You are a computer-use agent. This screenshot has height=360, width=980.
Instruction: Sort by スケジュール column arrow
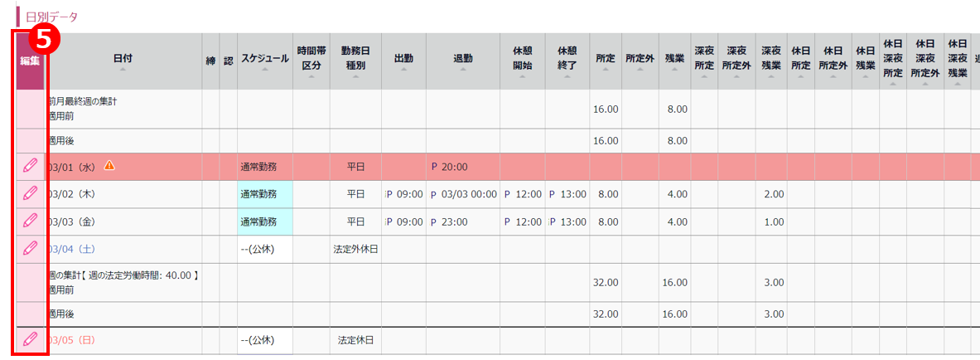(x=265, y=71)
